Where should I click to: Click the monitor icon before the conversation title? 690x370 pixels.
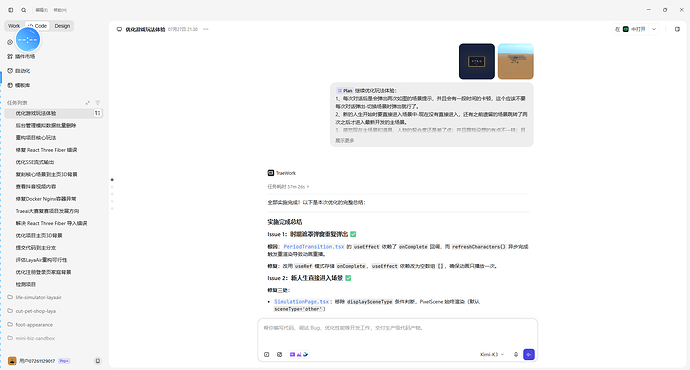click(119, 29)
